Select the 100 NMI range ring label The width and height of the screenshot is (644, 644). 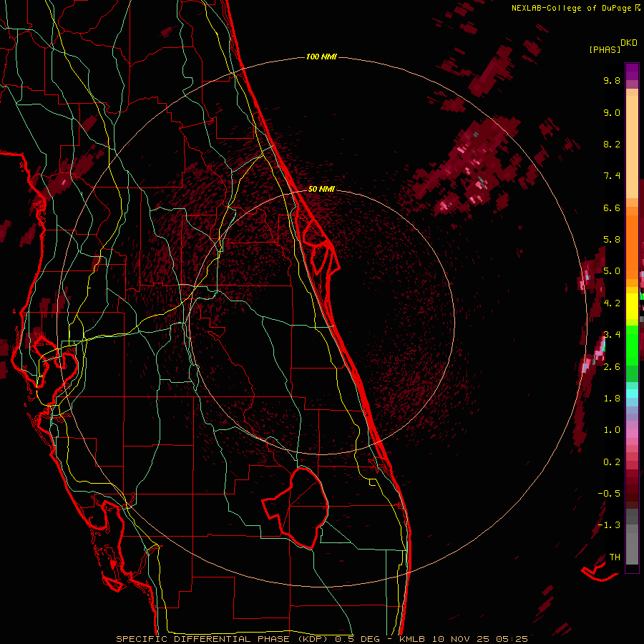tap(321, 57)
